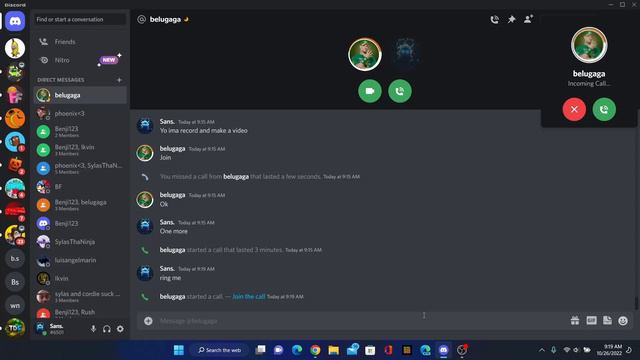Open the emoji picker

623,321
